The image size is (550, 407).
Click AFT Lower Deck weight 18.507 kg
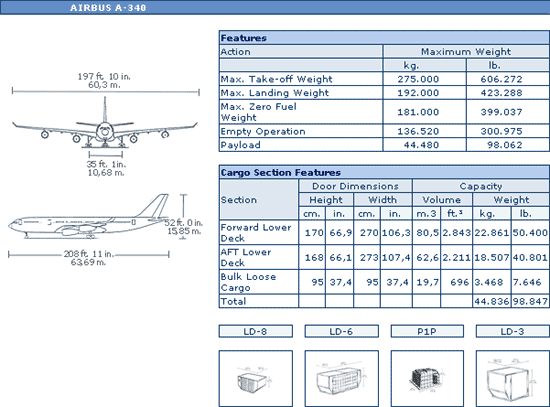coord(491,258)
